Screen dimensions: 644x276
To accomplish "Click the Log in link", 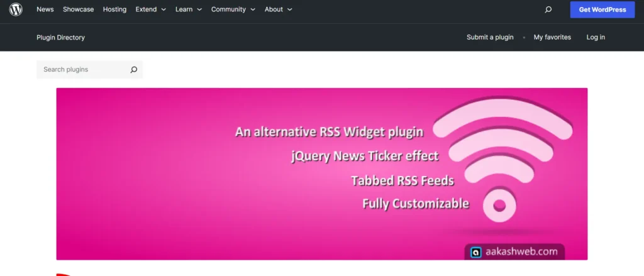I will click(x=596, y=37).
